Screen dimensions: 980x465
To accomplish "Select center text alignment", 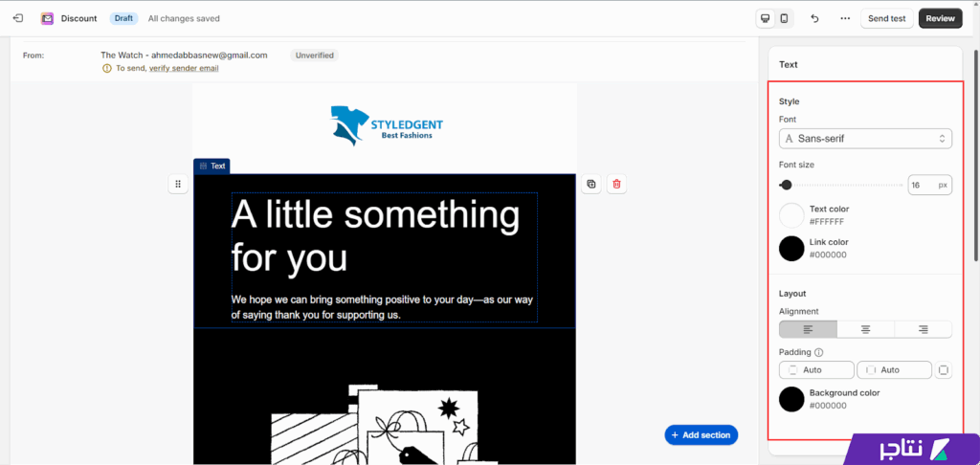I will (x=865, y=329).
